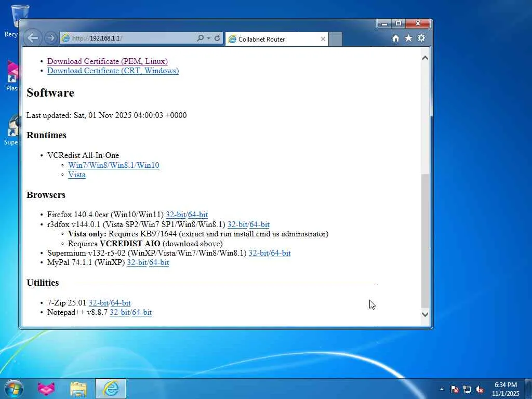This screenshot has width=532, height=399.
Task: Open the Tools gear icon
Action: (421, 38)
